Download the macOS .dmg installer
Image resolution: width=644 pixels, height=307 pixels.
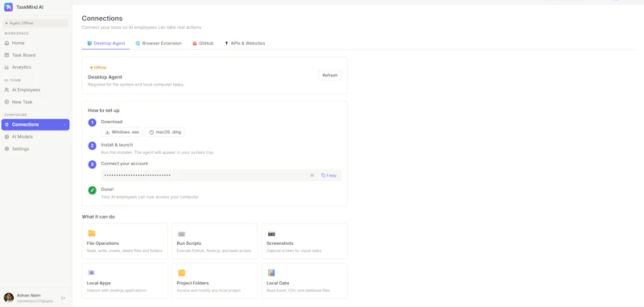pos(165,132)
